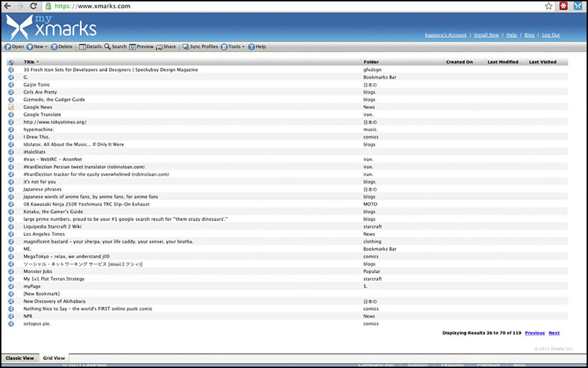
Task: Click the icon beside hypemachine. row
Action: click(11, 130)
